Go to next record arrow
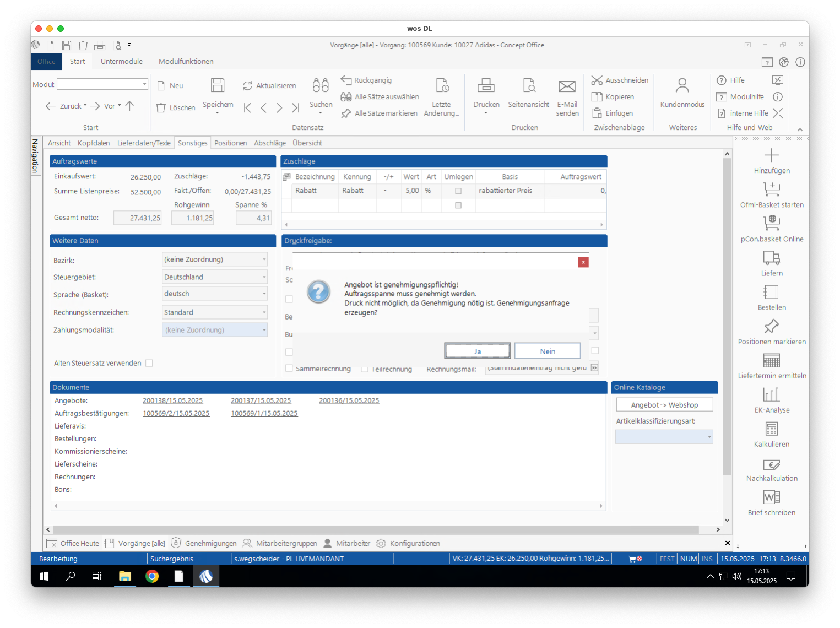This screenshot has height=628, width=840. click(279, 108)
